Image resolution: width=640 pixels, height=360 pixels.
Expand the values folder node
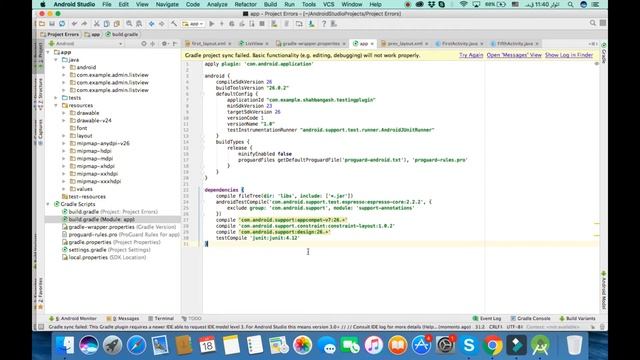(x=64, y=189)
